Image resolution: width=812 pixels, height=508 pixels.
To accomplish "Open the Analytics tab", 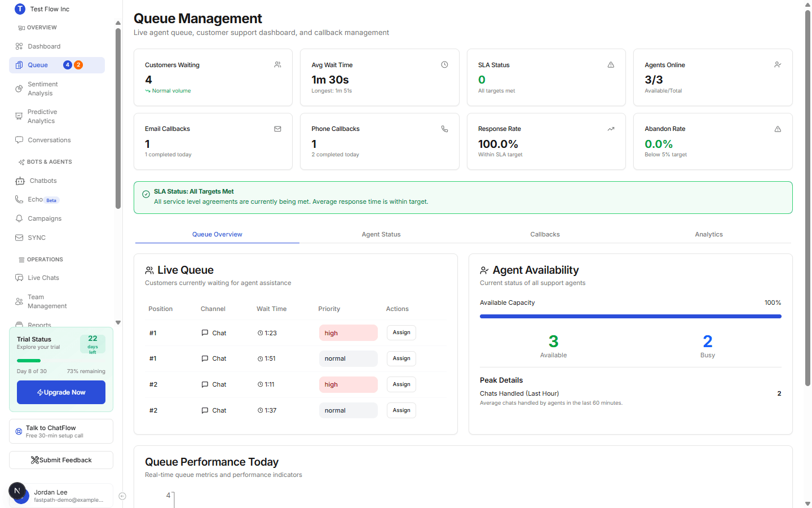I will (x=709, y=234).
